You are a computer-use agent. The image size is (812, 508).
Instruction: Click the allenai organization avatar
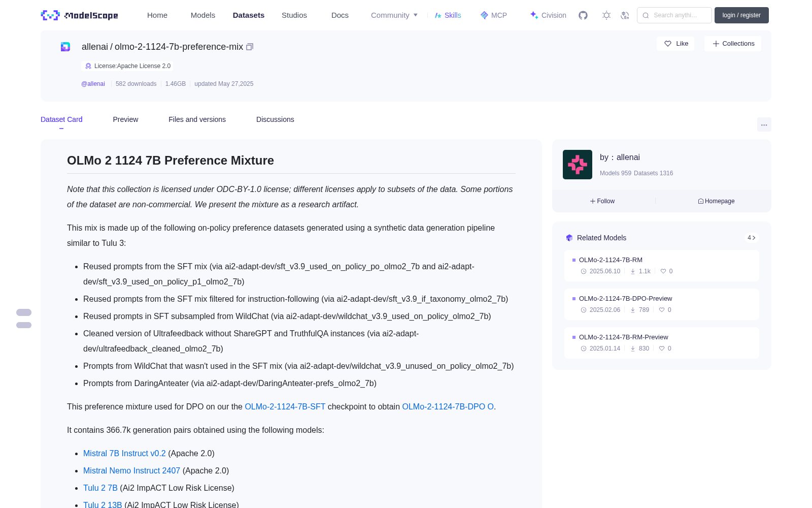pyautogui.click(x=578, y=165)
